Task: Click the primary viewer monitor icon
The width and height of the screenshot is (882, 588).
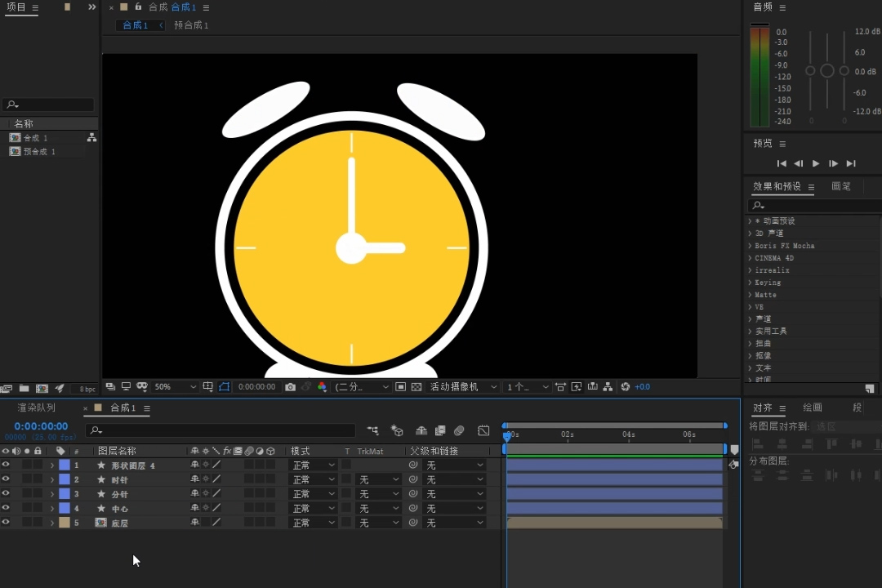Action: 126,387
